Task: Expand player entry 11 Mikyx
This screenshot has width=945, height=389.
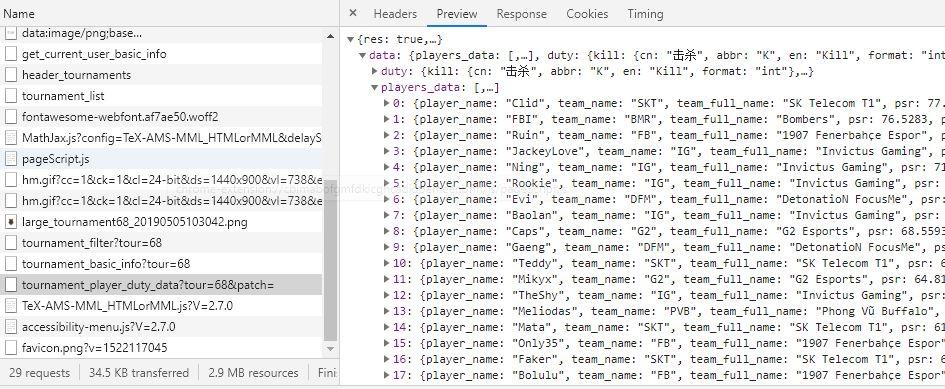Action: pyautogui.click(x=386, y=279)
